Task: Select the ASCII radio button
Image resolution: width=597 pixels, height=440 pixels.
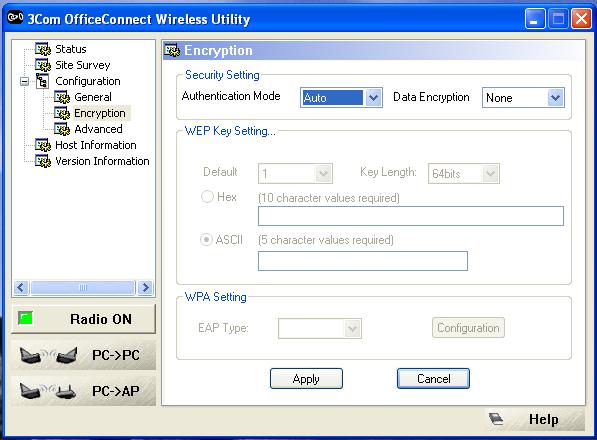Action: (x=206, y=240)
